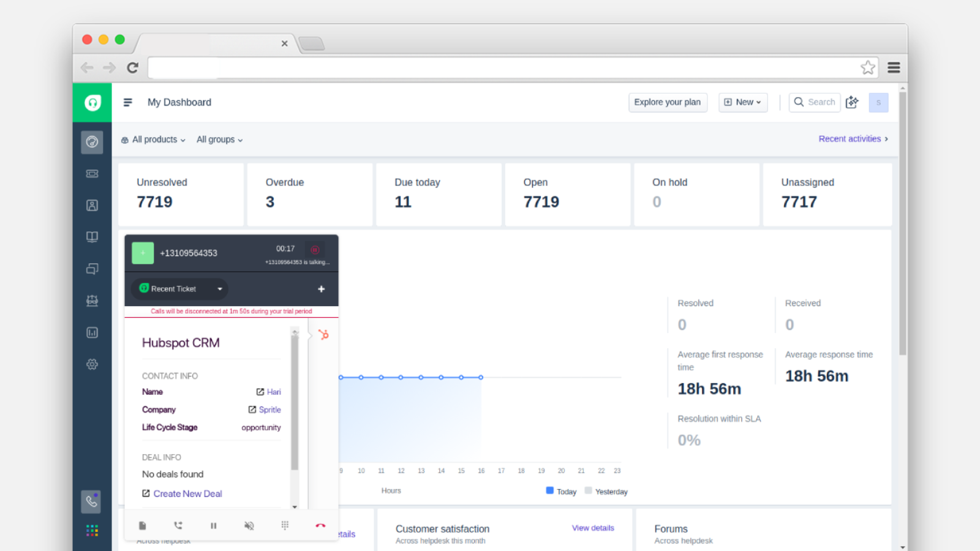This screenshot has height=551, width=980.
Task: Click the browser address bar
Action: tap(490, 67)
